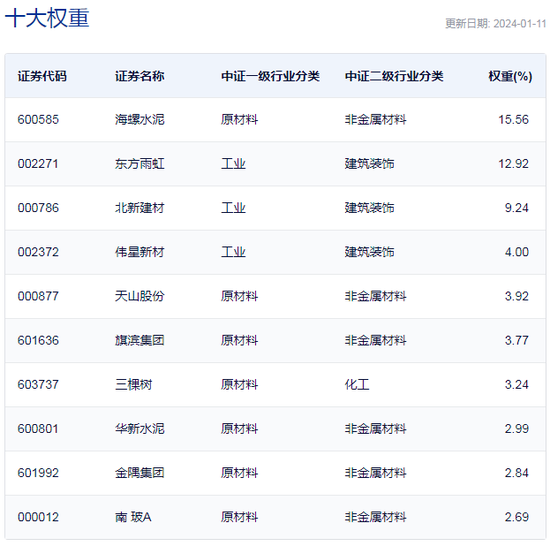Viewport: 550px width, 546px height.
Task: Click weight value 15.56
Action: (513, 120)
